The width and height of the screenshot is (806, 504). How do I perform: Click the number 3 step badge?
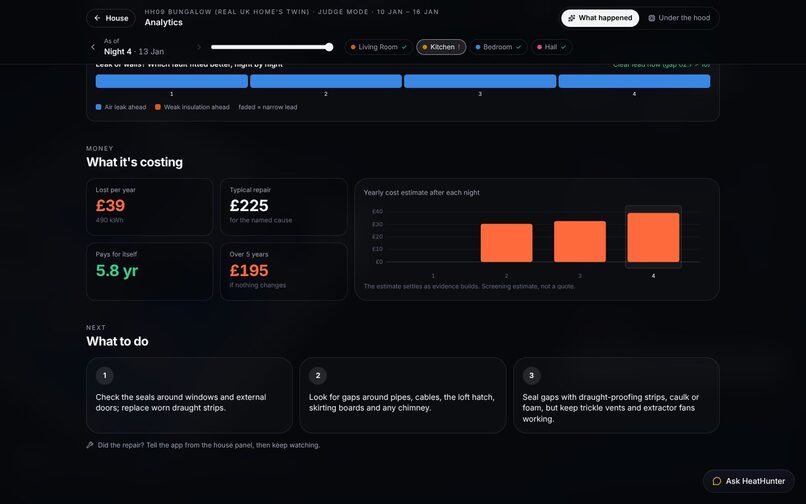pos(532,375)
